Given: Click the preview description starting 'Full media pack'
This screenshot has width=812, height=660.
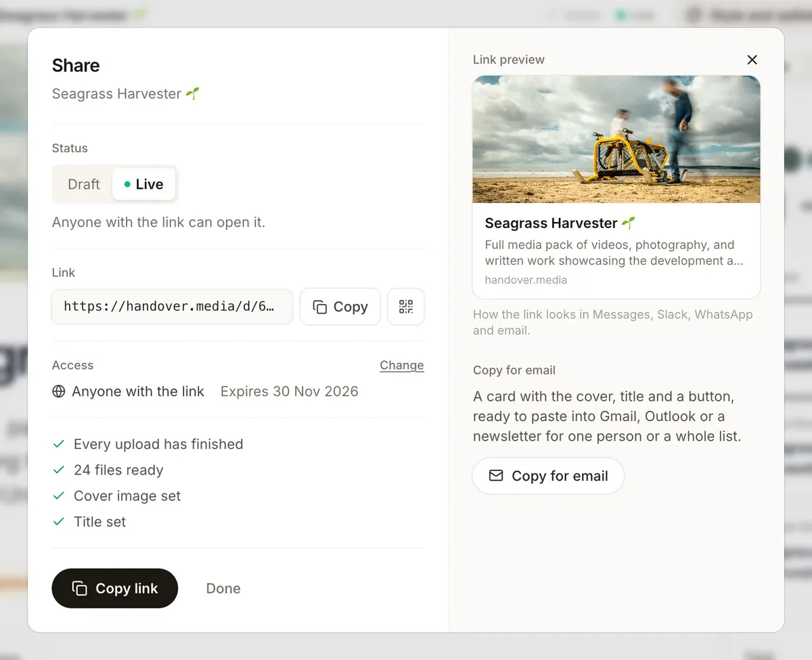Looking at the screenshot, I should pyautogui.click(x=614, y=252).
